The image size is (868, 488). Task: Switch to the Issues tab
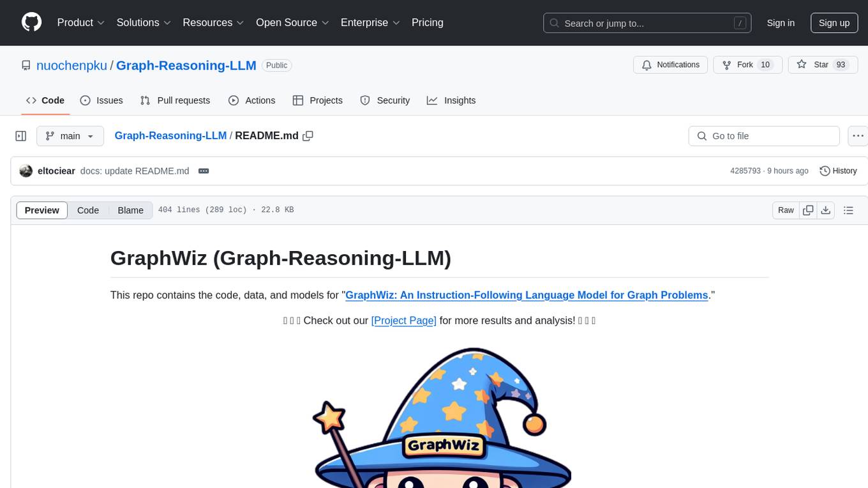(101, 100)
